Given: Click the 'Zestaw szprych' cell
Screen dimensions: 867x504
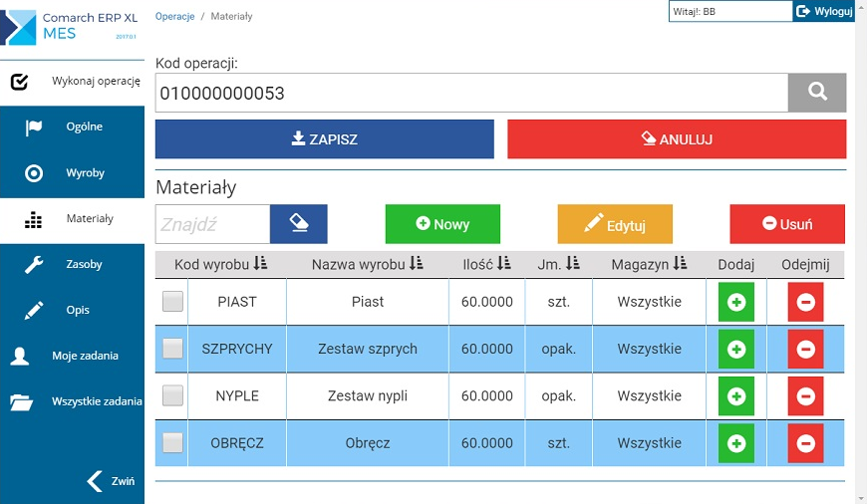Looking at the screenshot, I should click(x=368, y=349).
